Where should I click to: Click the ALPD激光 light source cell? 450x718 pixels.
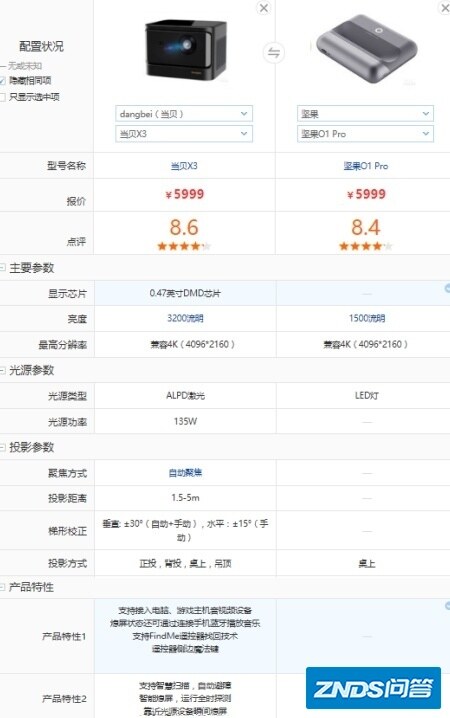click(185, 396)
